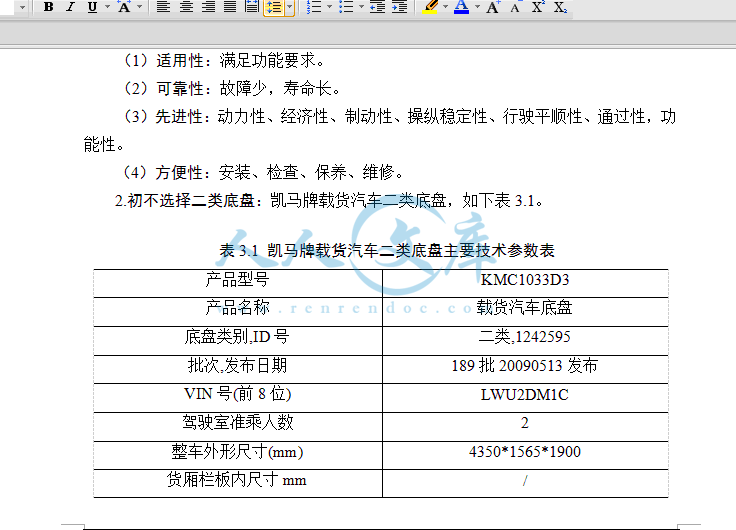Open the bulleted list dropdown arrow
The height and width of the screenshot is (530, 736).
(x=361, y=7)
